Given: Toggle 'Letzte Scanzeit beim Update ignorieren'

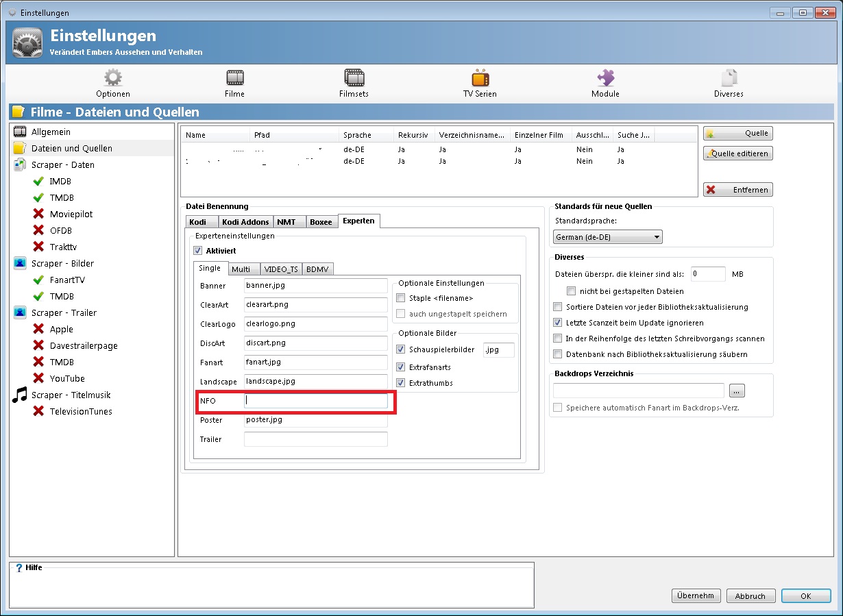Looking at the screenshot, I should [x=558, y=323].
